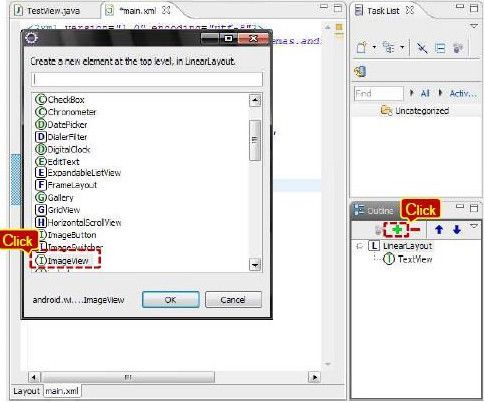The width and height of the screenshot is (484, 402).
Task: Minimize the editor area pane
Action: 324,7
